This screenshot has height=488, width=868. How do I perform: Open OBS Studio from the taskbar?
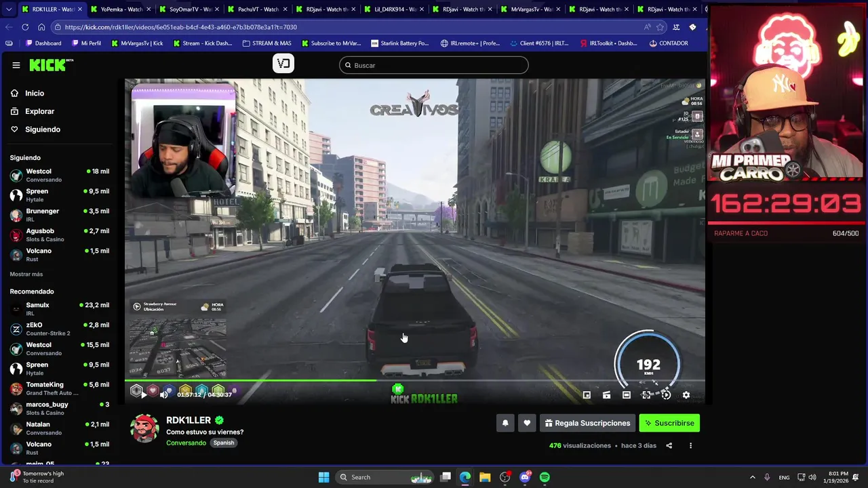coord(505,477)
